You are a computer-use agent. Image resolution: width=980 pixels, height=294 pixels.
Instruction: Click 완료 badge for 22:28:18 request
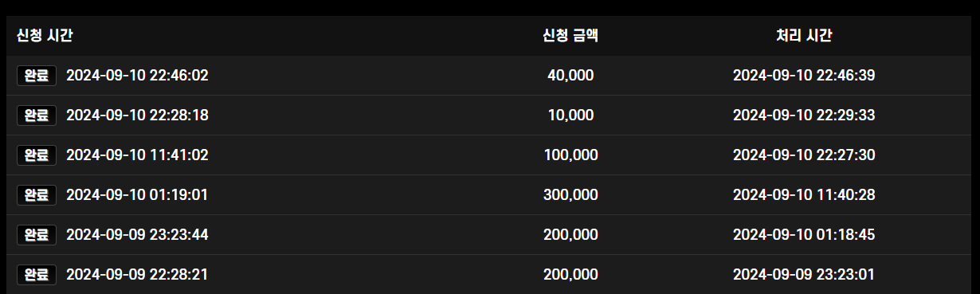[x=37, y=116]
